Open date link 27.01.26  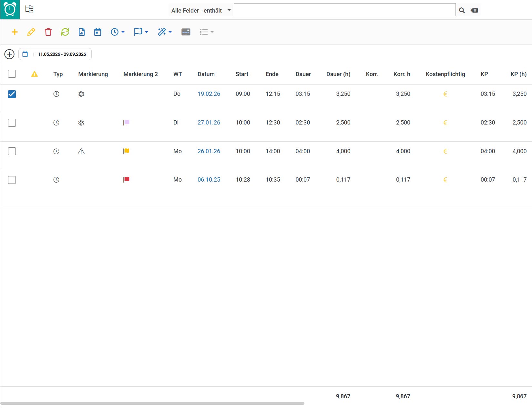coord(209,123)
